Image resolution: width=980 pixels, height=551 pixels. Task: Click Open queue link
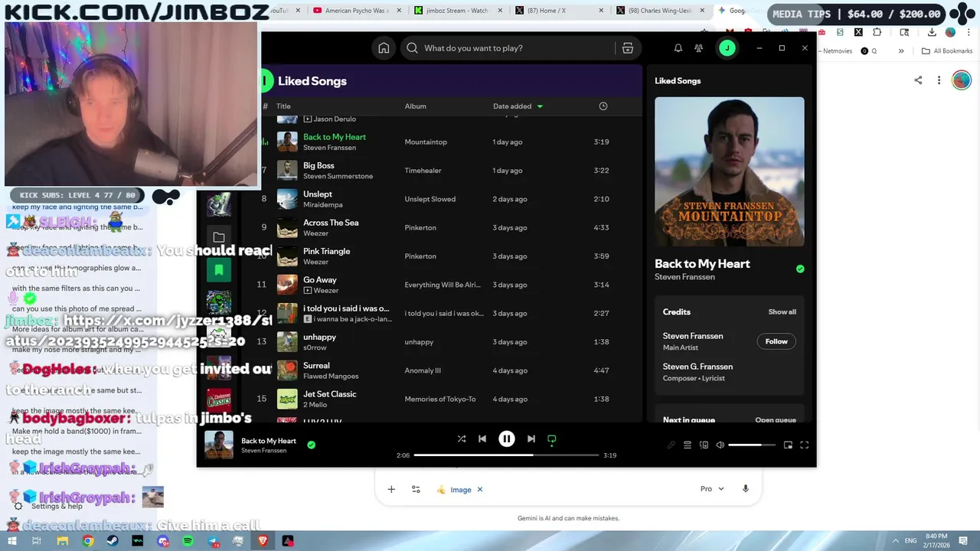[776, 420]
